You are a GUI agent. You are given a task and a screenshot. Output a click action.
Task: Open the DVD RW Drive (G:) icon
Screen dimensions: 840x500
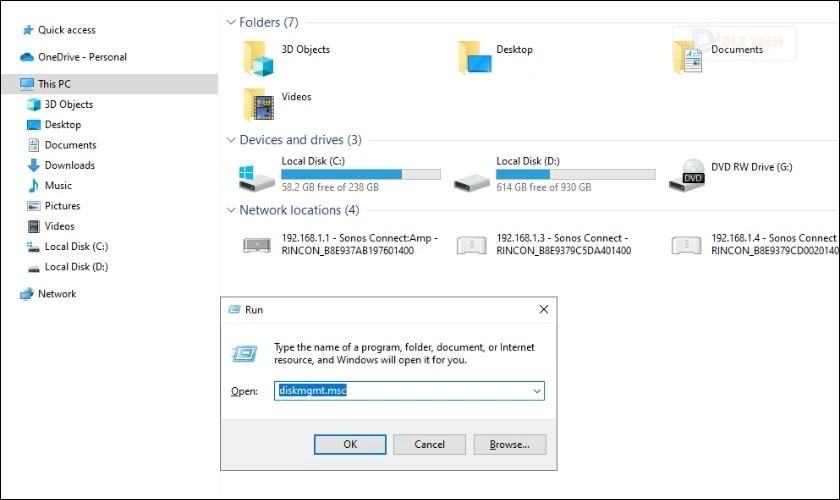pos(692,174)
